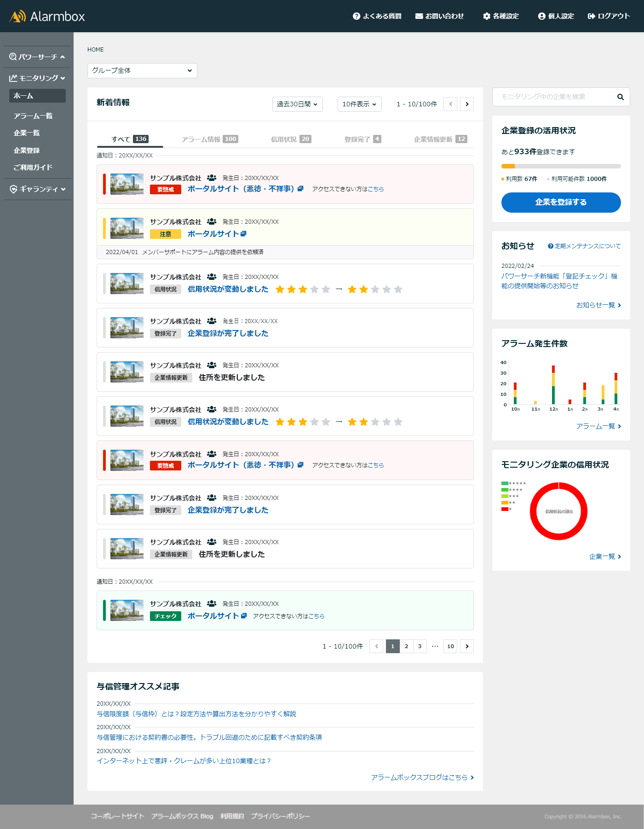
Task: Expand the グループ全体 dropdown
Action: click(142, 70)
